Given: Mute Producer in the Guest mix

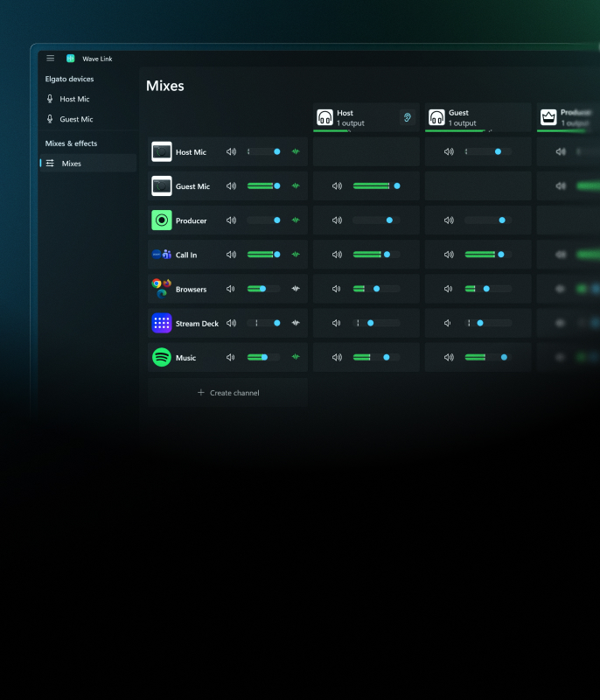Looking at the screenshot, I should point(449,220).
